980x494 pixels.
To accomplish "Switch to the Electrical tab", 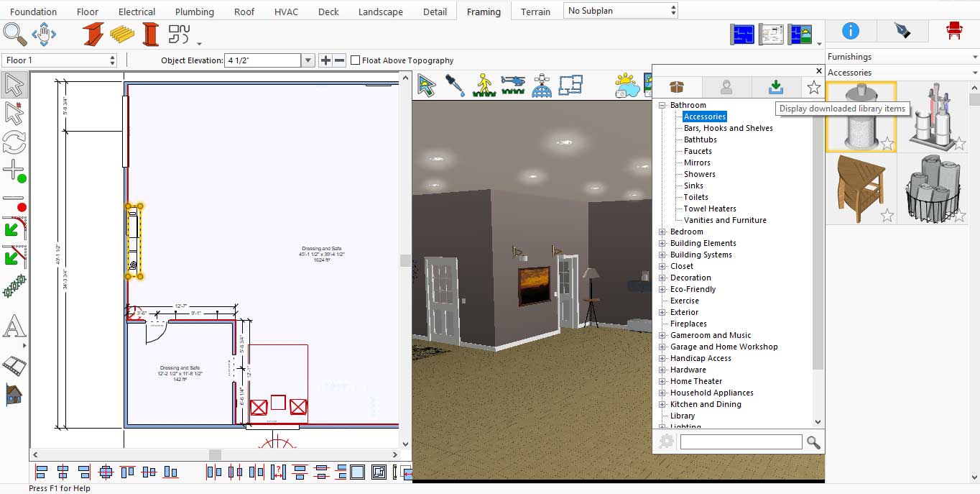I will [137, 12].
